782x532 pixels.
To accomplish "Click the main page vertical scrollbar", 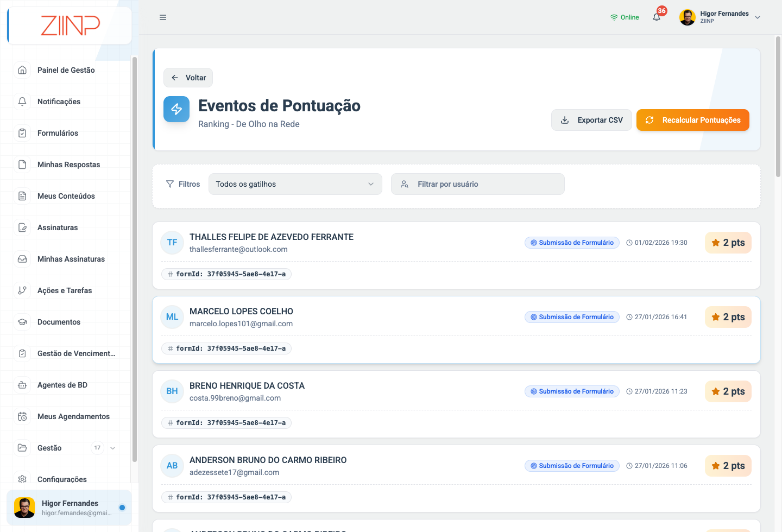I will click(x=778, y=106).
